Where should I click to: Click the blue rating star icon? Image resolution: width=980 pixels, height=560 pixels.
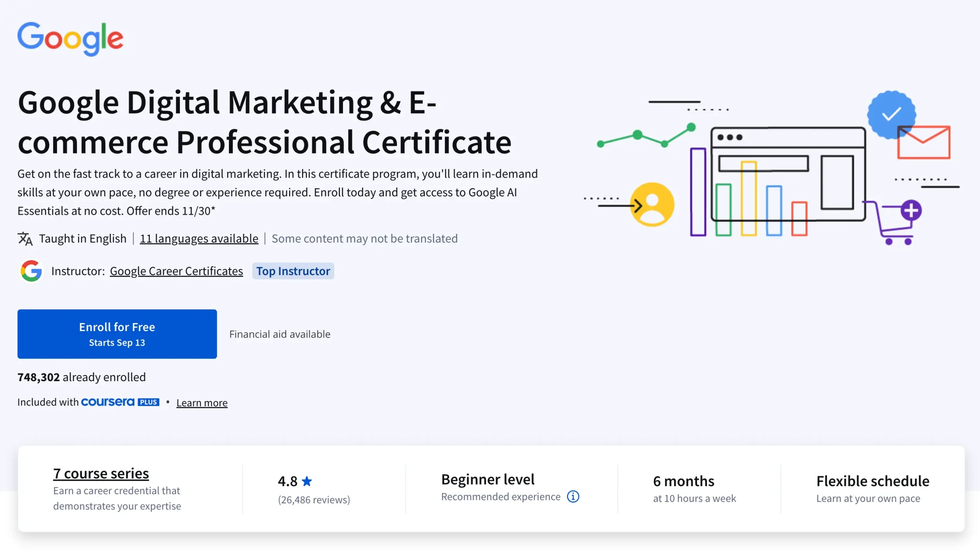pyautogui.click(x=307, y=481)
